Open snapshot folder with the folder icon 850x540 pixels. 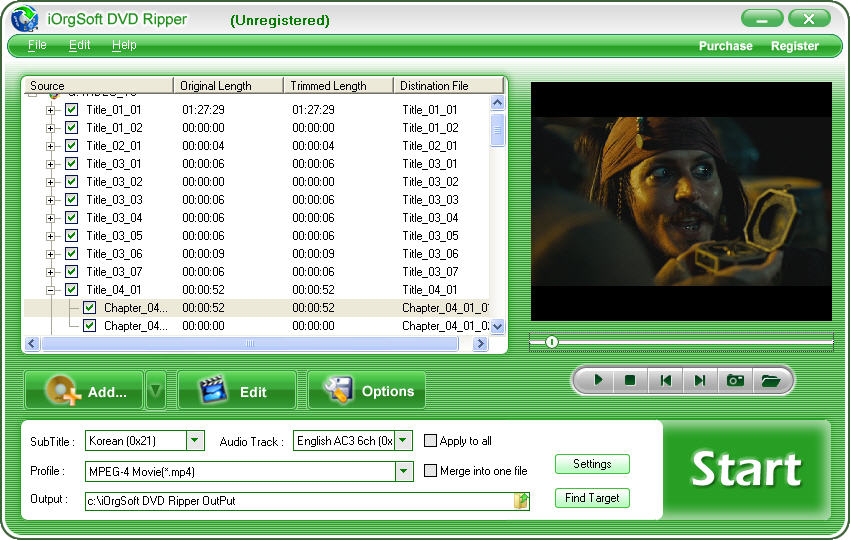tap(769, 380)
